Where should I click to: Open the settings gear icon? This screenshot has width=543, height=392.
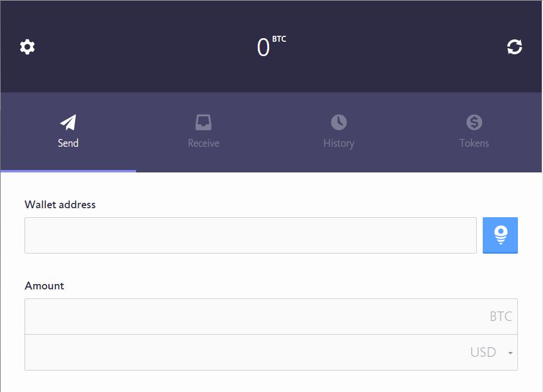[27, 47]
